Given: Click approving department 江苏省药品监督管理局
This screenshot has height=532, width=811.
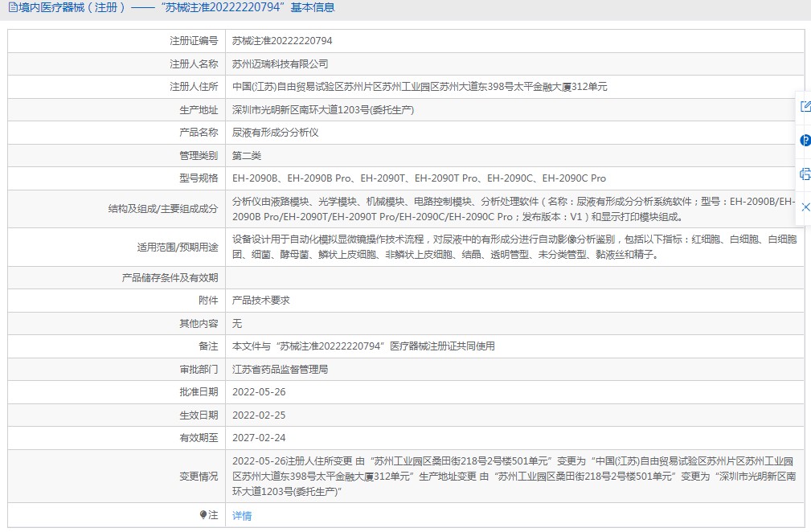Looking at the screenshot, I should pos(280,370).
